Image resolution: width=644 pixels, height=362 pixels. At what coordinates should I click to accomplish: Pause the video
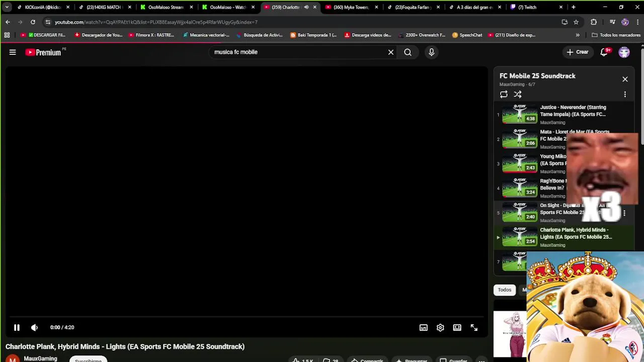click(17, 328)
